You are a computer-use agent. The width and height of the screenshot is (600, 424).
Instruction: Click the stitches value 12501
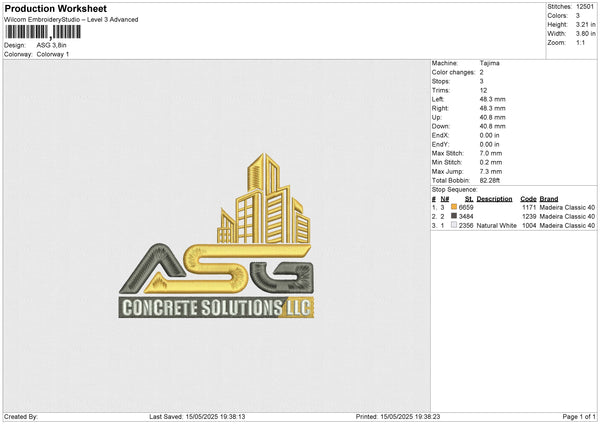[585, 7]
